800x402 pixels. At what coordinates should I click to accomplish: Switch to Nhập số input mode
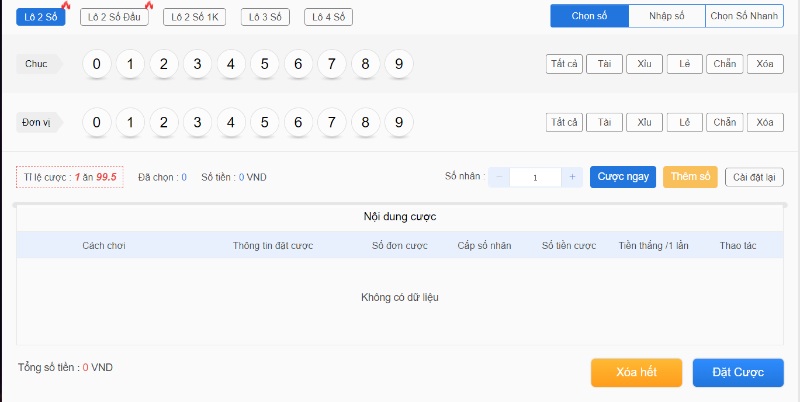(x=667, y=16)
